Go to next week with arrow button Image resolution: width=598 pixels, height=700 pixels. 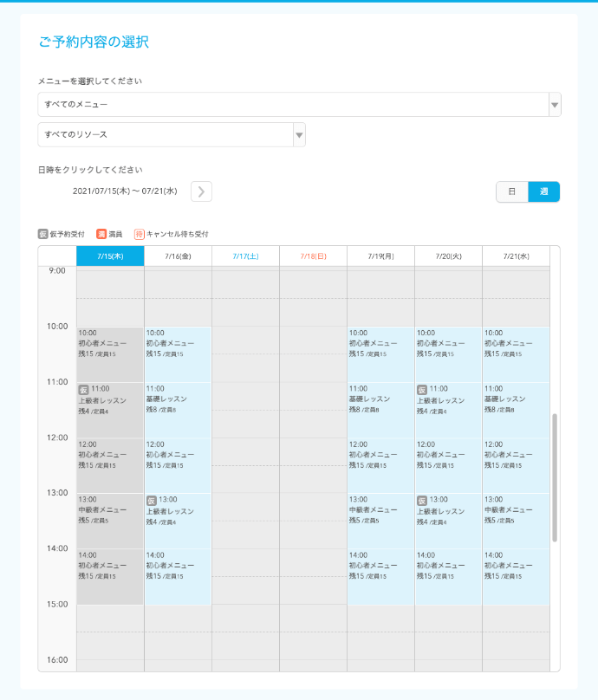pyautogui.click(x=201, y=191)
